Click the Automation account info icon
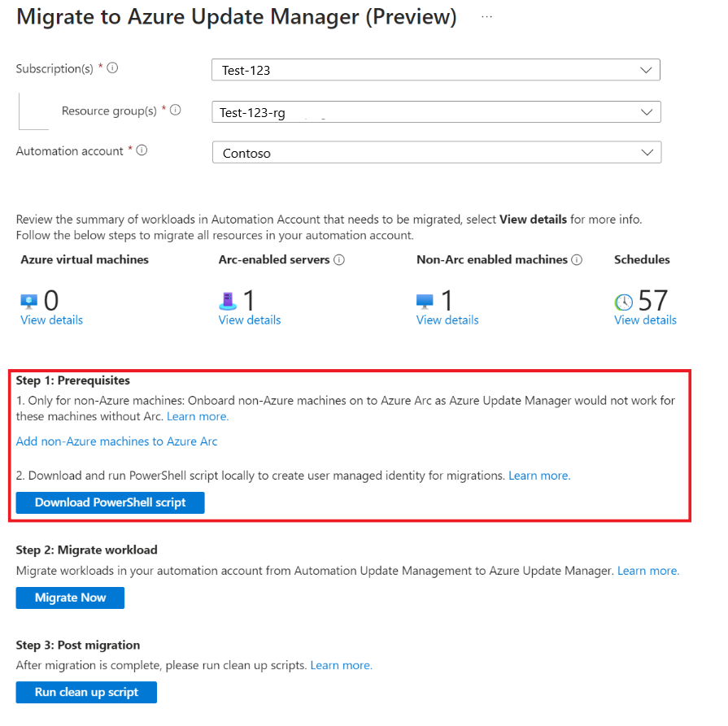Screen dimensions: 728x726 tap(142, 150)
